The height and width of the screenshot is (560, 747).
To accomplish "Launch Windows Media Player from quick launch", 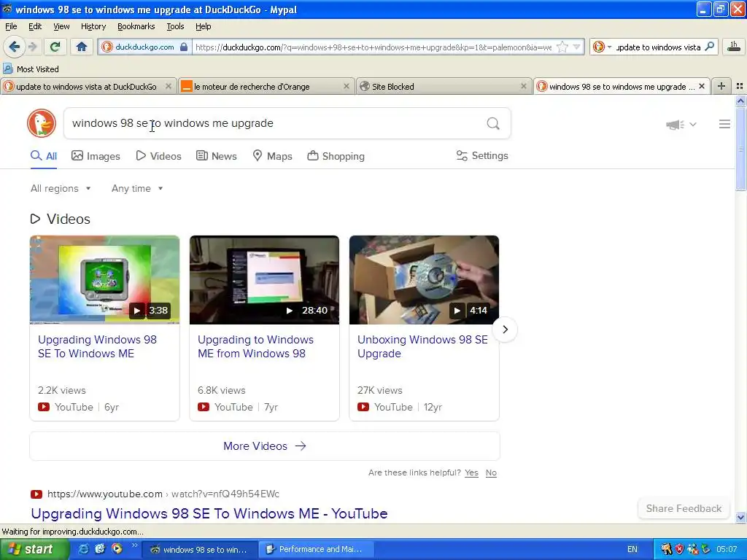I will click(x=117, y=549).
